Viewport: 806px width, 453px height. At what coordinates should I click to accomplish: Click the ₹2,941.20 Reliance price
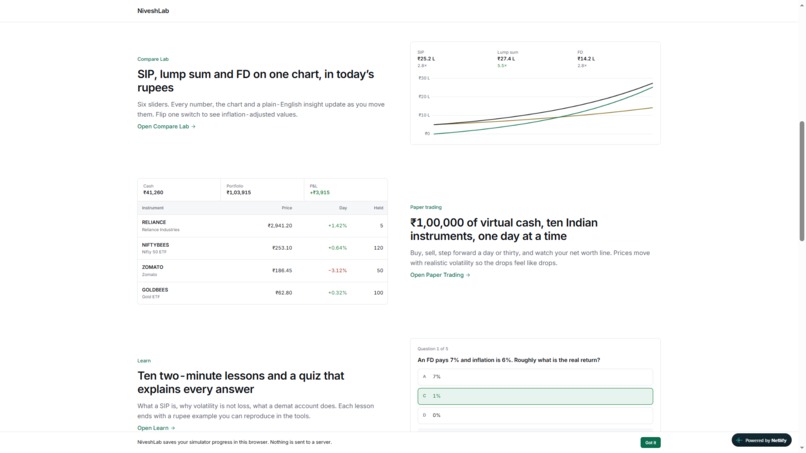(x=280, y=226)
